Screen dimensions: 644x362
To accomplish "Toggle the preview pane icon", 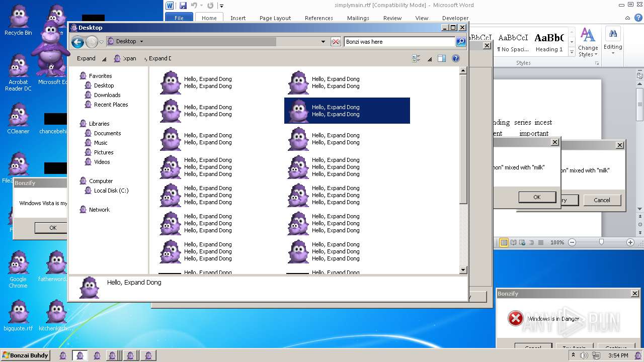I will (x=441, y=58).
